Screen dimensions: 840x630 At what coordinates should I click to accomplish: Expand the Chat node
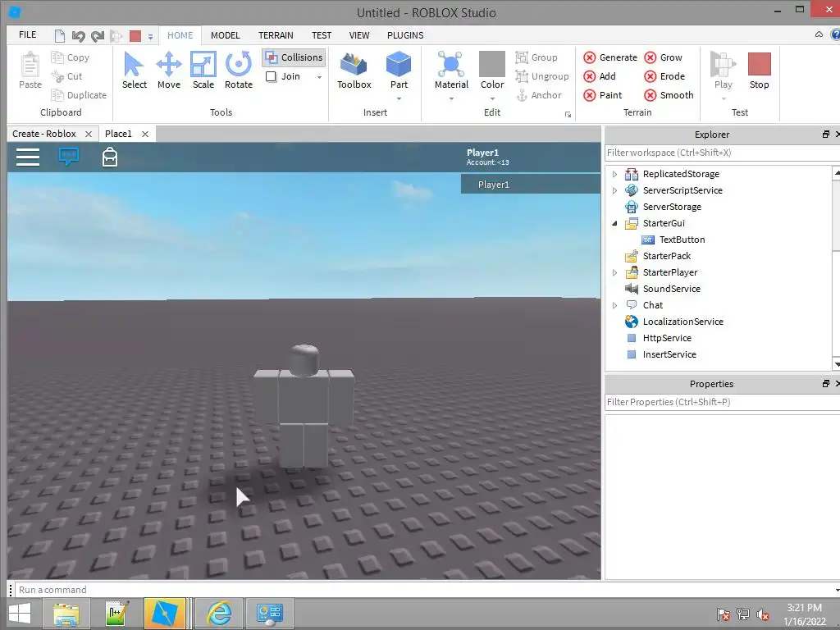(614, 305)
